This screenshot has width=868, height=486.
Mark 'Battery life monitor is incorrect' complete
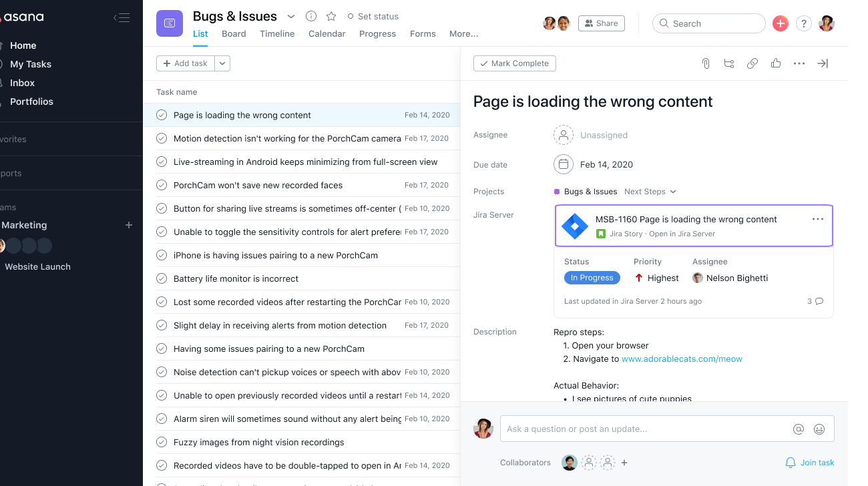click(x=162, y=278)
